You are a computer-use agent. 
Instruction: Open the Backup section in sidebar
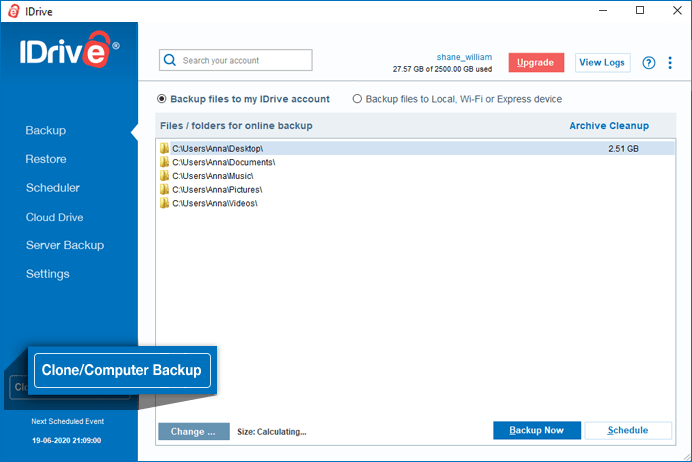click(45, 130)
